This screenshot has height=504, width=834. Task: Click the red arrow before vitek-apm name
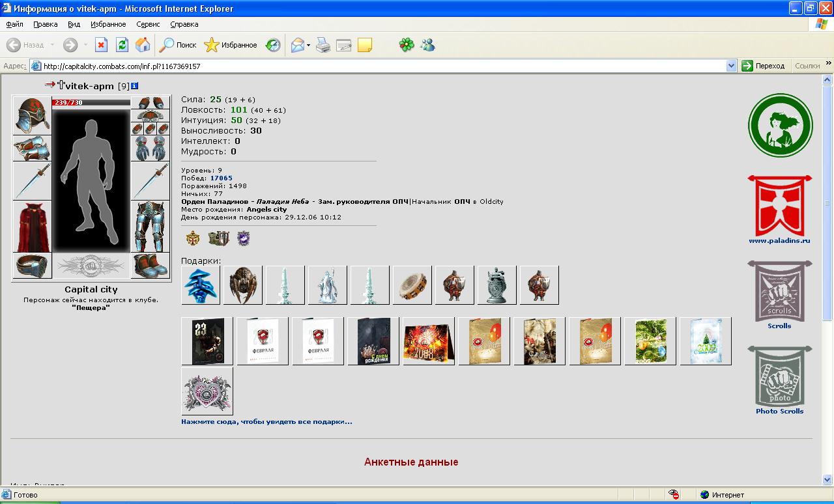tap(50, 85)
